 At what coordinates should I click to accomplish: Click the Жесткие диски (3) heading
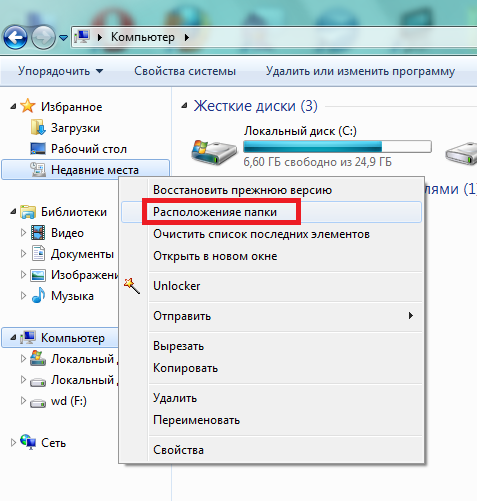coord(256,106)
